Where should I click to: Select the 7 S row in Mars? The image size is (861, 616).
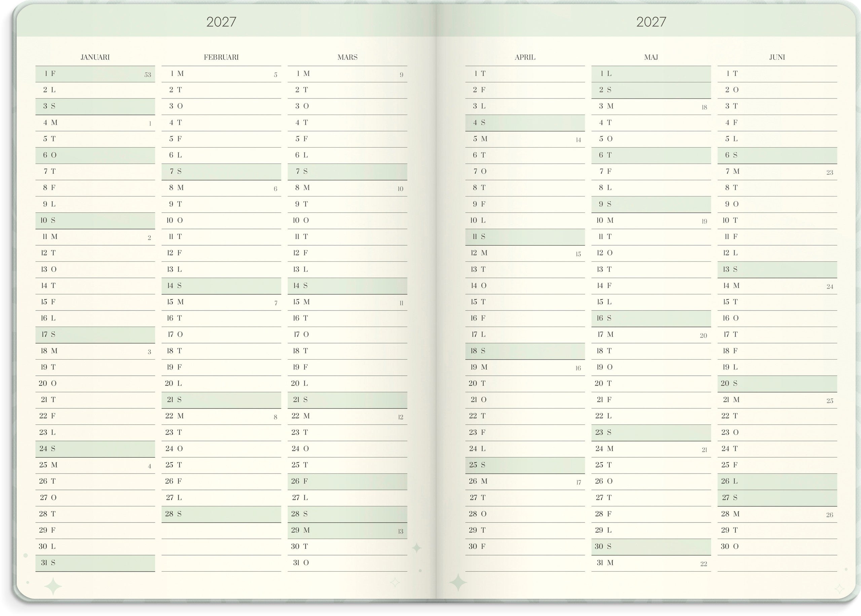347,172
